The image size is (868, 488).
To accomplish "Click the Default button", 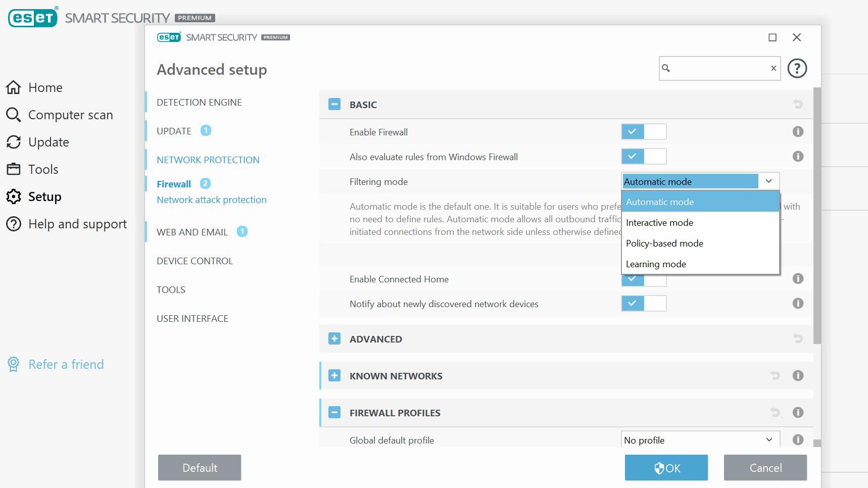I will [200, 468].
